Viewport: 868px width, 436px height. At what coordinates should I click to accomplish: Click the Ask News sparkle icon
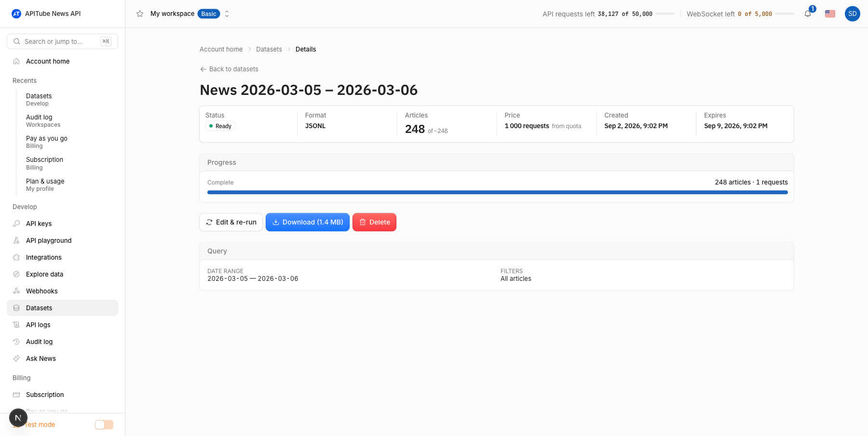pyautogui.click(x=16, y=358)
